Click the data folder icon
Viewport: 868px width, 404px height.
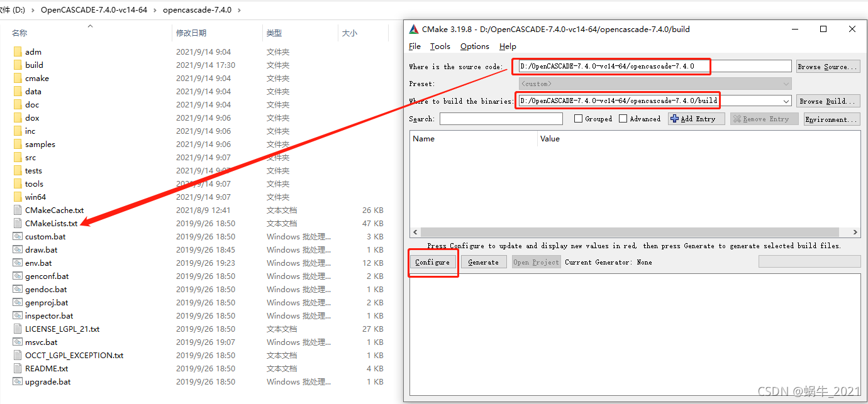click(x=18, y=91)
